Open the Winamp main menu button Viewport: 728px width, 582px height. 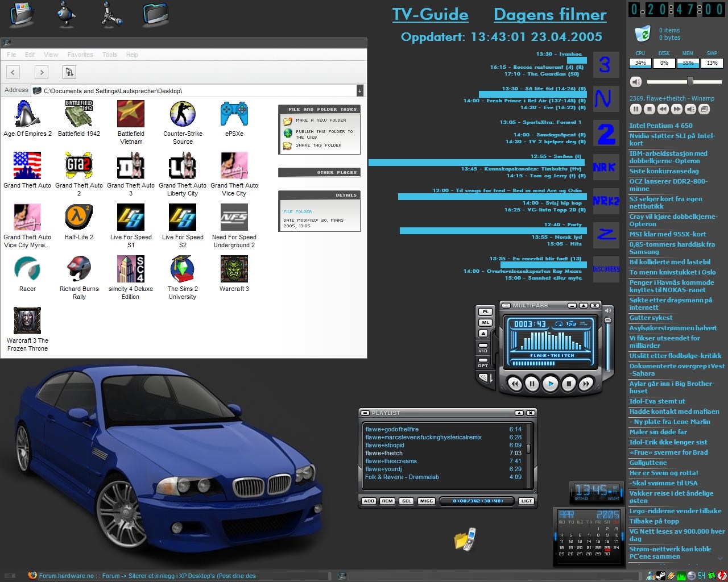click(x=506, y=306)
